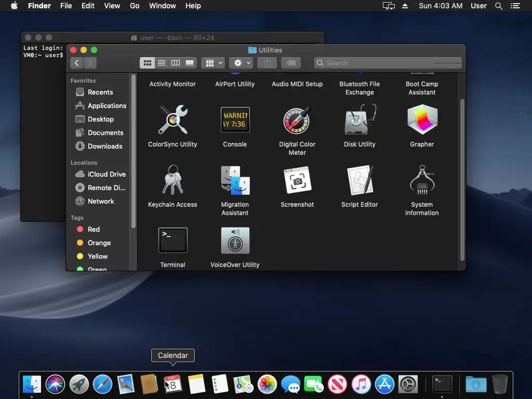Open App Store in the Dock
Screen dimensions: 532x399
[x=384, y=384]
